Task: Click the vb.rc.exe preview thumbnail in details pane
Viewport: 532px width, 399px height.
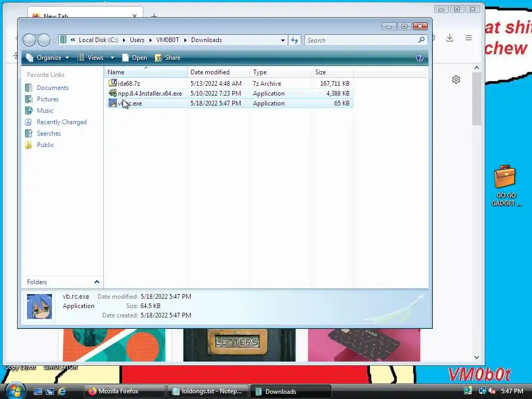Action: [39, 307]
